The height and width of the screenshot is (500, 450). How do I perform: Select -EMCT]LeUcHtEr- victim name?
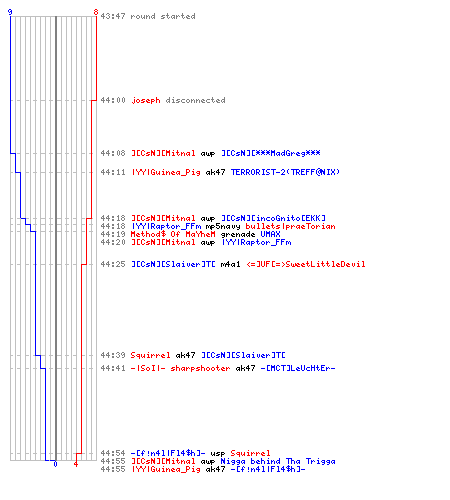click(x=298, y=368)
